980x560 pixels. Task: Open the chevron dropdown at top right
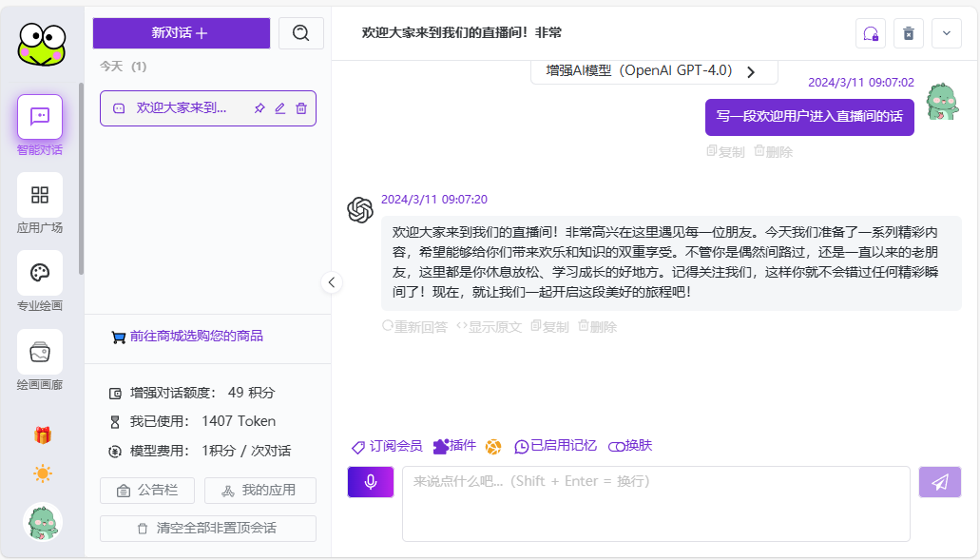946,33
